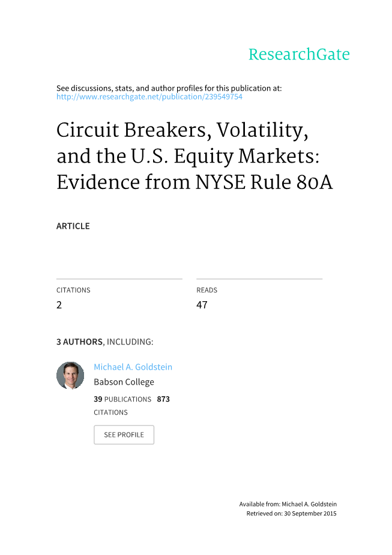Click the citation count number 2
The image size is (392, 555).
tap(59, 305)
